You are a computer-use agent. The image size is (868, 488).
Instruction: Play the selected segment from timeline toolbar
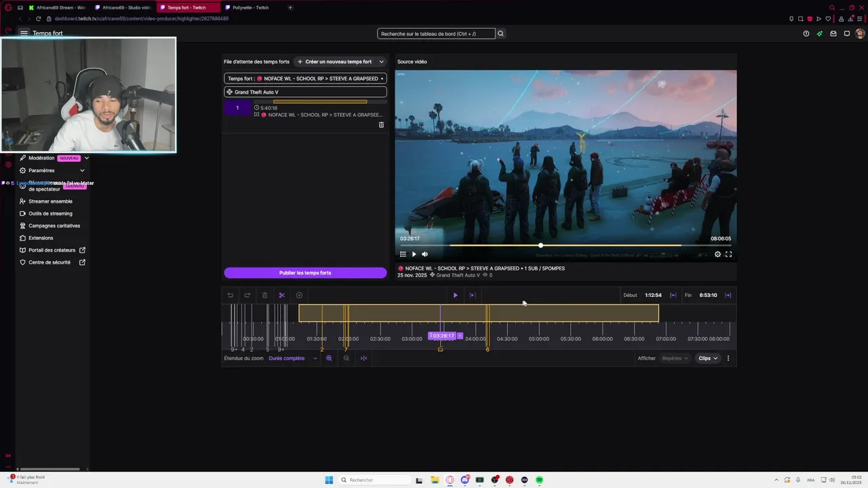(455, 295)
